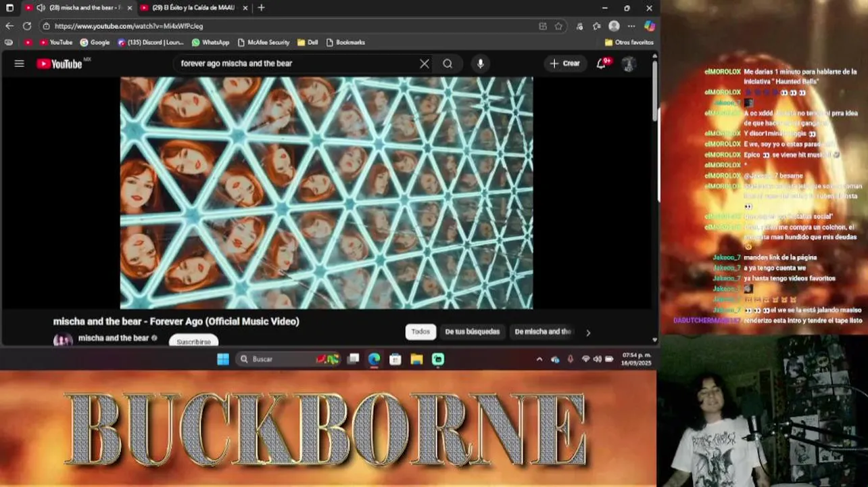Clear the YouTube search box text
This screenshot has height=487, width=868.
(424, 64)
